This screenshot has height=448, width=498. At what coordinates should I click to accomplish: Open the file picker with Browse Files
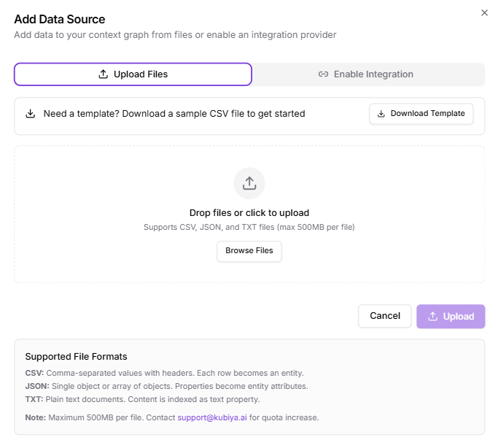pyautogui.click(x=249, y=251)
